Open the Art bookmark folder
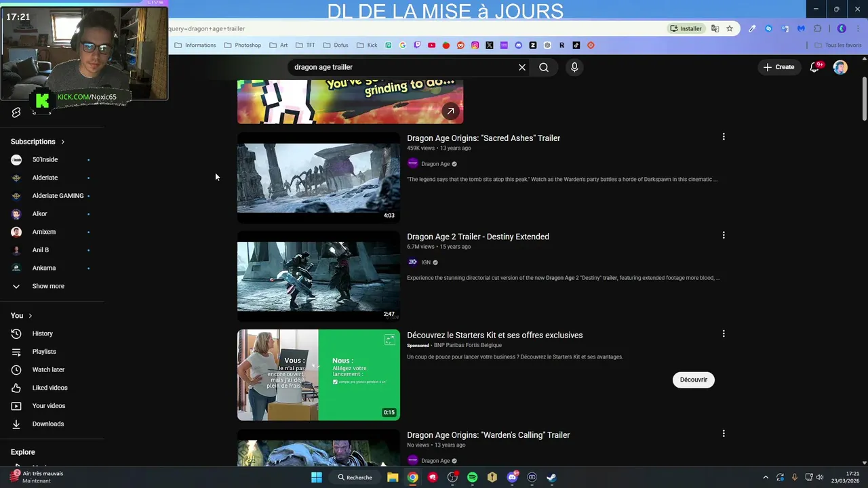Viewport: 868px width, 488px height. click(279, 45)
